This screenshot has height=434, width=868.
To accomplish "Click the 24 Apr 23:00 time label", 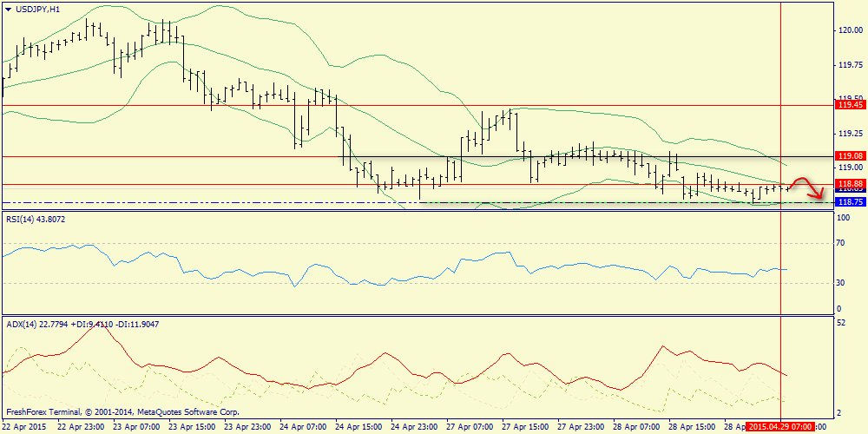I will [x=413, y=427].
